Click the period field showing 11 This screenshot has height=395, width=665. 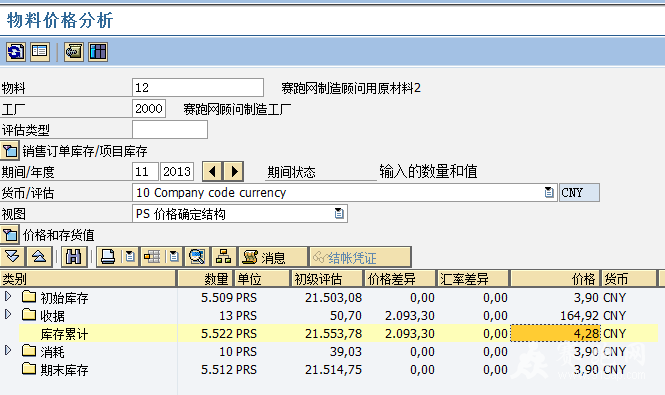coord(145,172)
